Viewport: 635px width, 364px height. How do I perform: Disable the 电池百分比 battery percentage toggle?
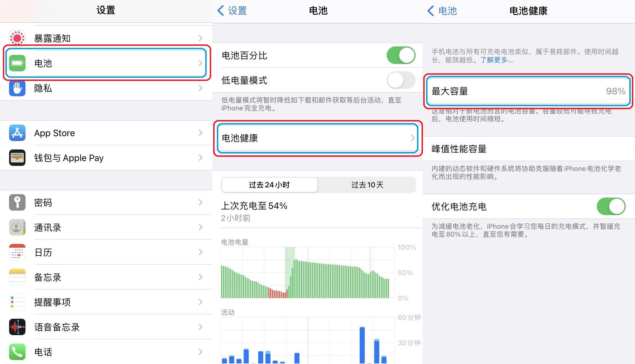(401, 55)
